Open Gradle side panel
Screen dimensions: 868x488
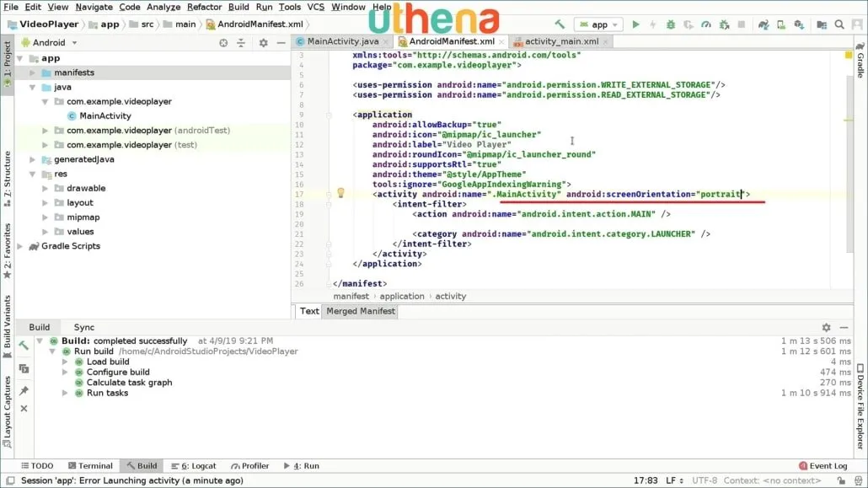coord(860,60)
